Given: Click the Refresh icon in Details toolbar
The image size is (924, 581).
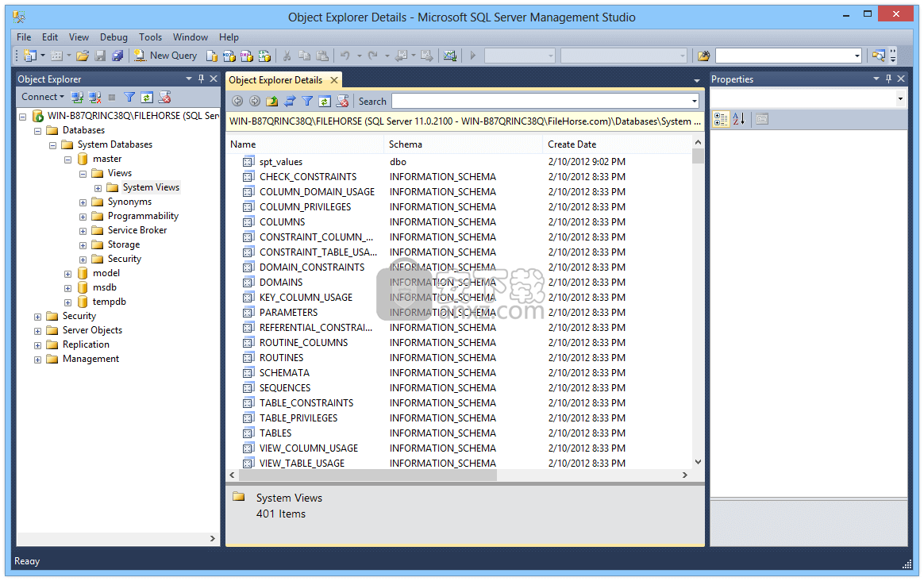Looking at the screenshot, I should [324, 102].
